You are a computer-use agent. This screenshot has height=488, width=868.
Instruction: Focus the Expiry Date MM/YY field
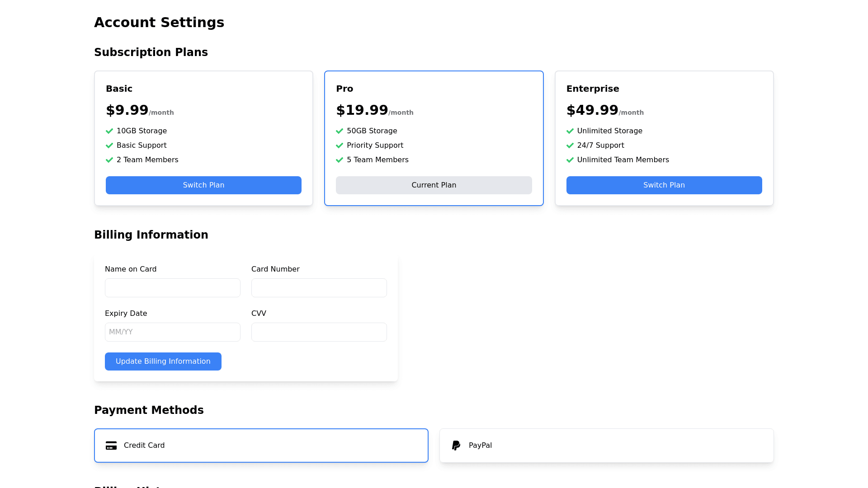(x=172, y=332)
